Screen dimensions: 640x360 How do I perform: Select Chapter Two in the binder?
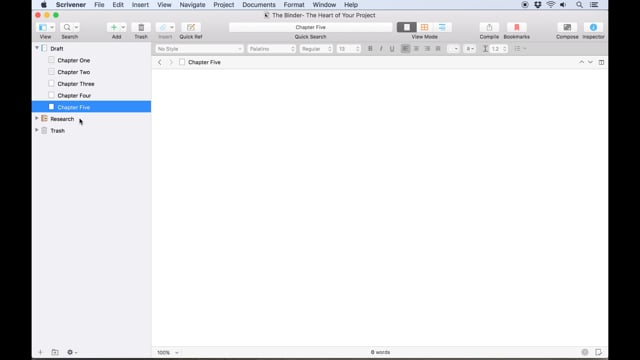[91, 72]
